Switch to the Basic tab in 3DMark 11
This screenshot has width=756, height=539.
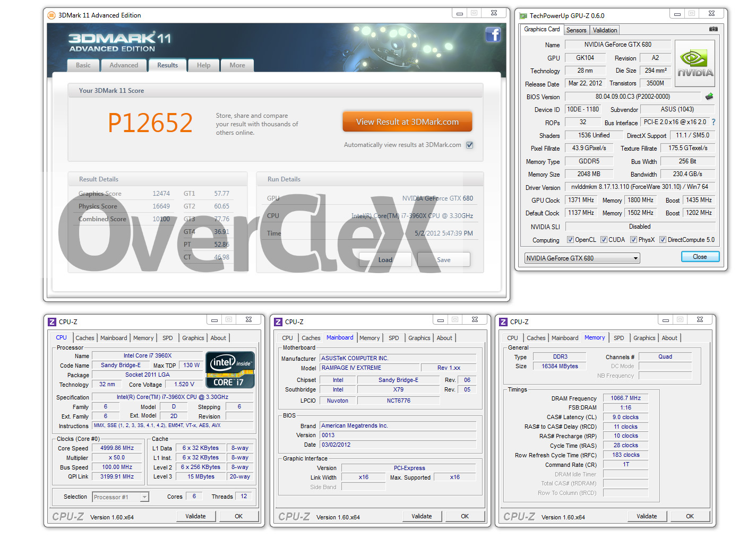(83, 65)
